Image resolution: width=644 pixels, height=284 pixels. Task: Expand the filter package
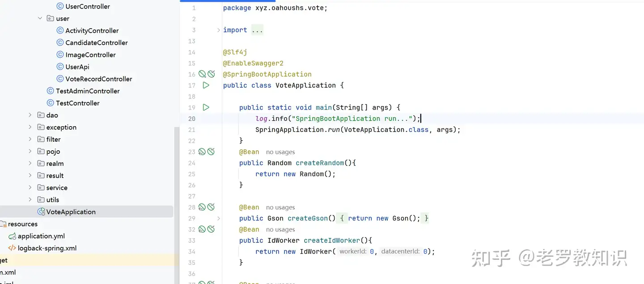[30, 139]
